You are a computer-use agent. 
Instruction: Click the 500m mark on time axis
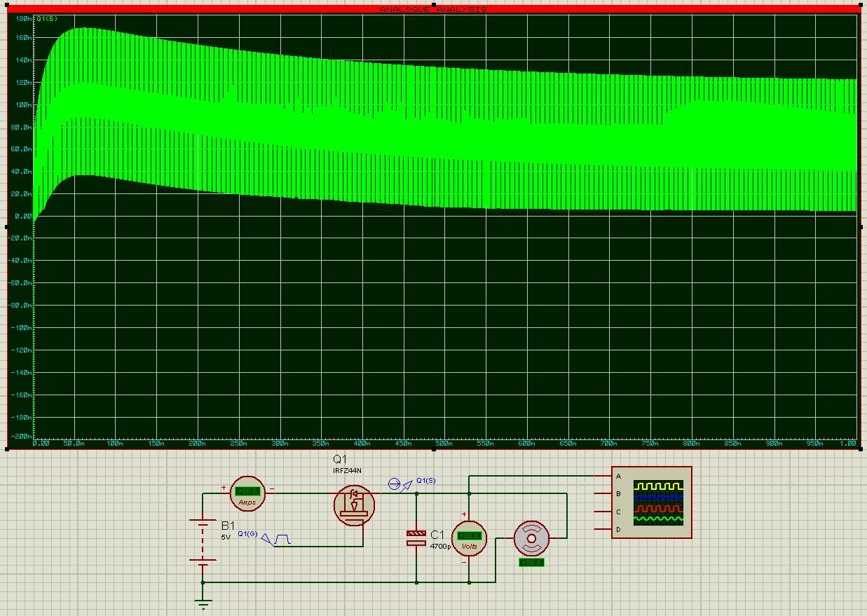443,444
